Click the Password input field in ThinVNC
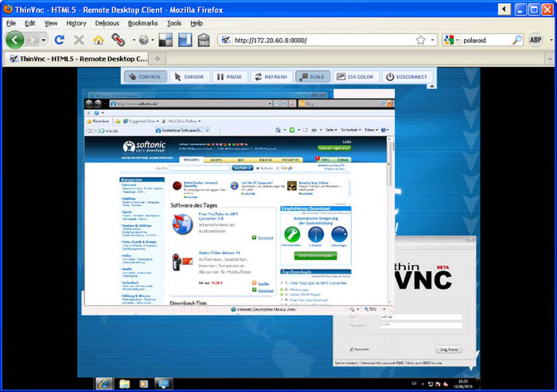557x392 pixels. (x=420, y=325)
